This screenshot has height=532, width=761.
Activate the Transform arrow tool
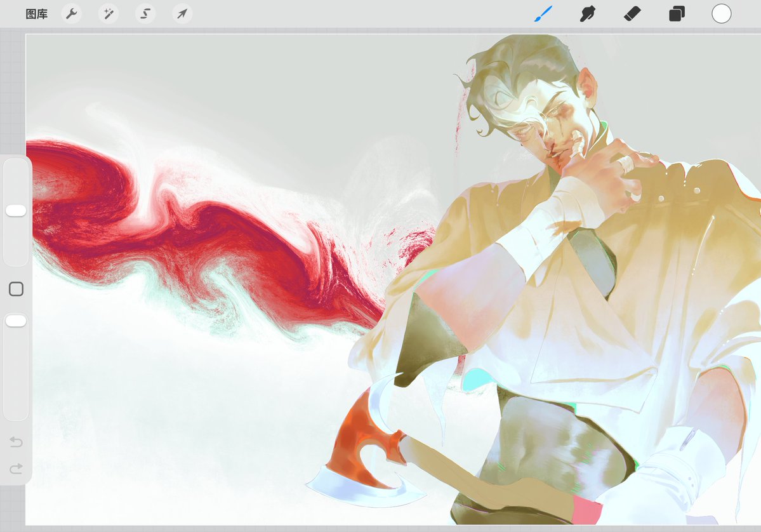coord(182,13)
